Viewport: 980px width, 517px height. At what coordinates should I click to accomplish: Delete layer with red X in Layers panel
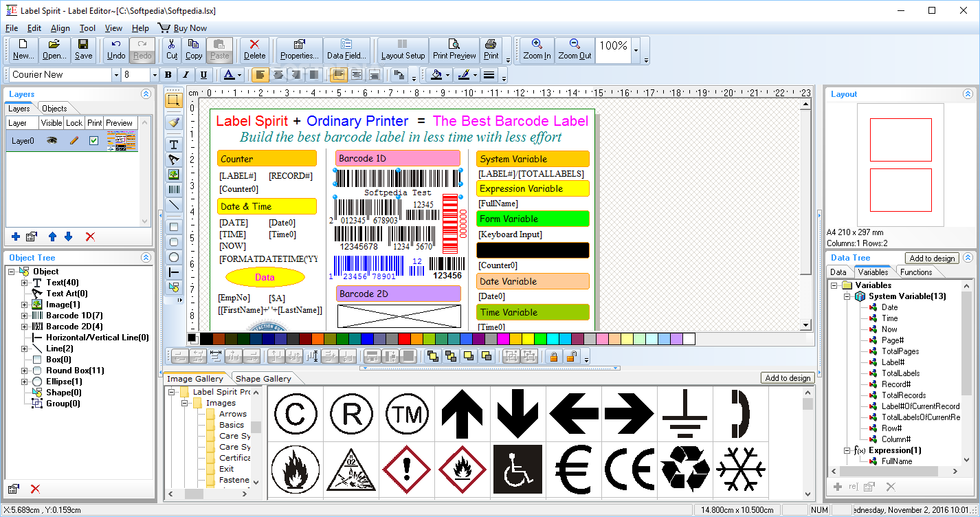point(90,236)
